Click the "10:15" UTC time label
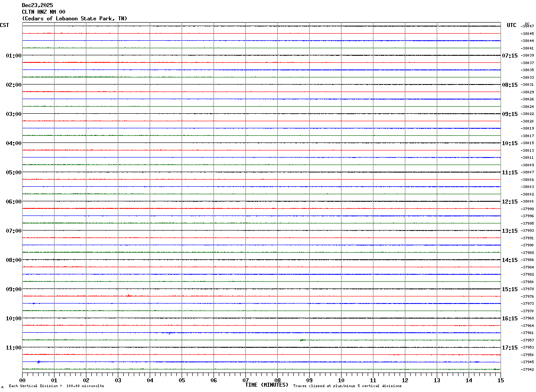This screenshot has height=392, width=536. click(x=510, y=143)
